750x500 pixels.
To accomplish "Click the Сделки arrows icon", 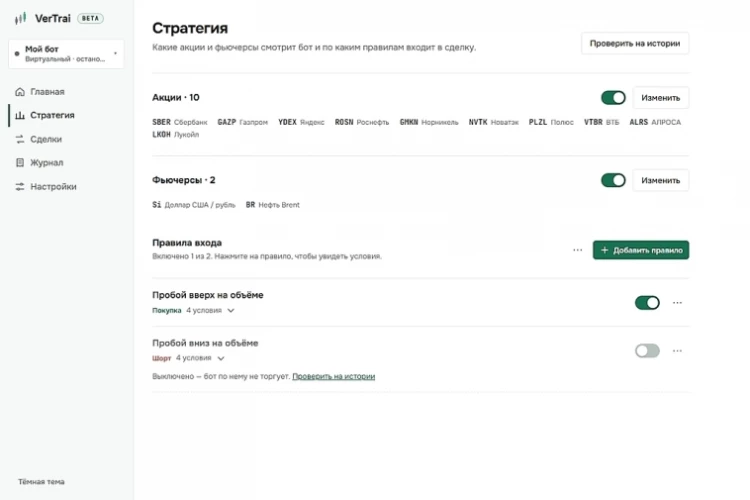I will (20, 139).
